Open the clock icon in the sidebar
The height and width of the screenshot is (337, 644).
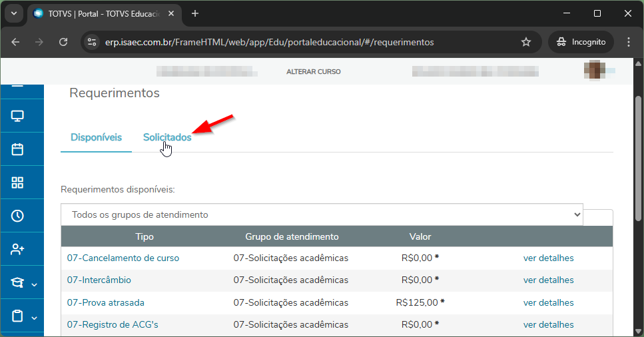pos(17,216)
